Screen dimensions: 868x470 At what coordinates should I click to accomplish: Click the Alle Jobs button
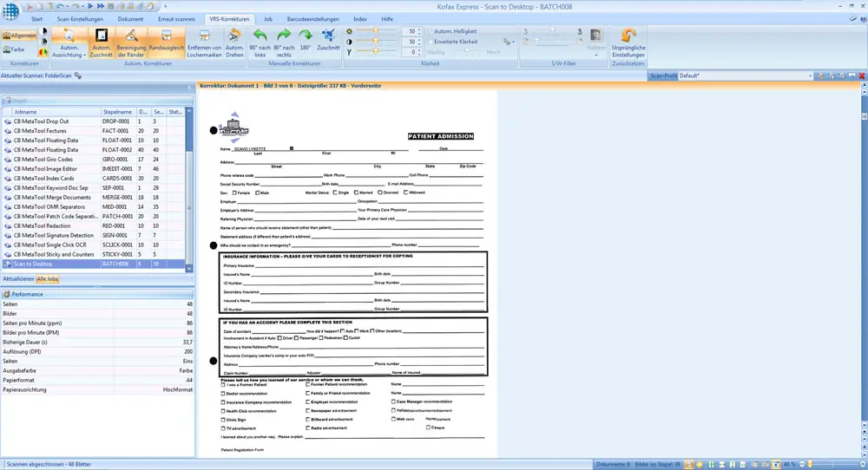(x=48, y=278)
